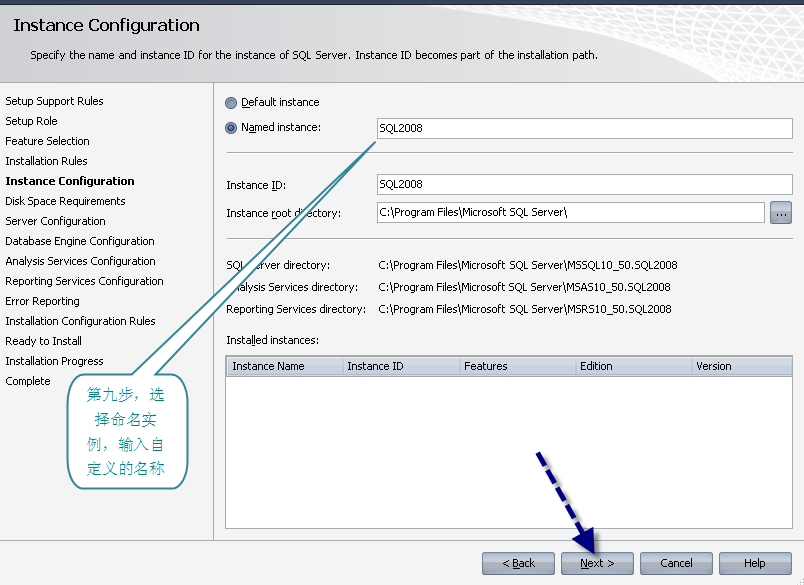
Task: Select Error Reporting step in sidebar
Action: (42, 301)
